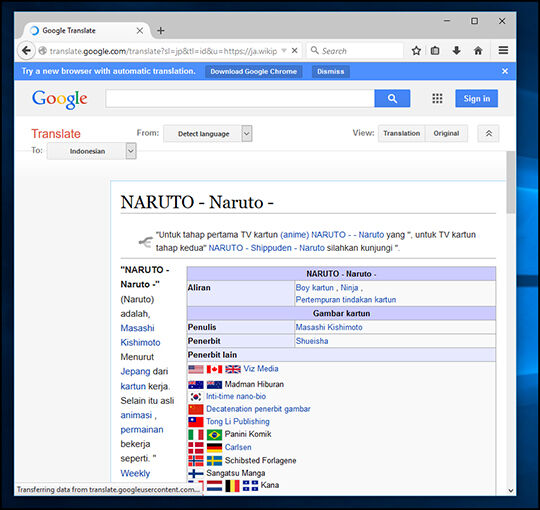Open the Viz Media link
540x510 pixels.
pos(261,369)
